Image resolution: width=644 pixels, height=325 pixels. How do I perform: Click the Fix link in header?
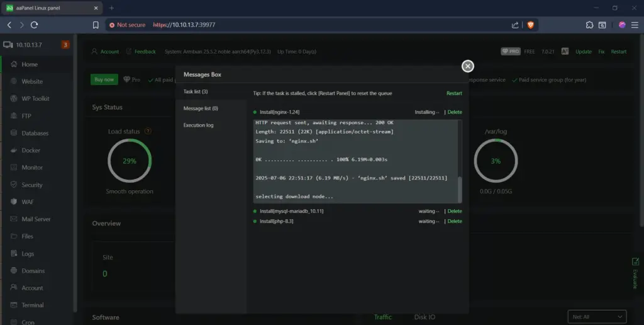[601, 52]
